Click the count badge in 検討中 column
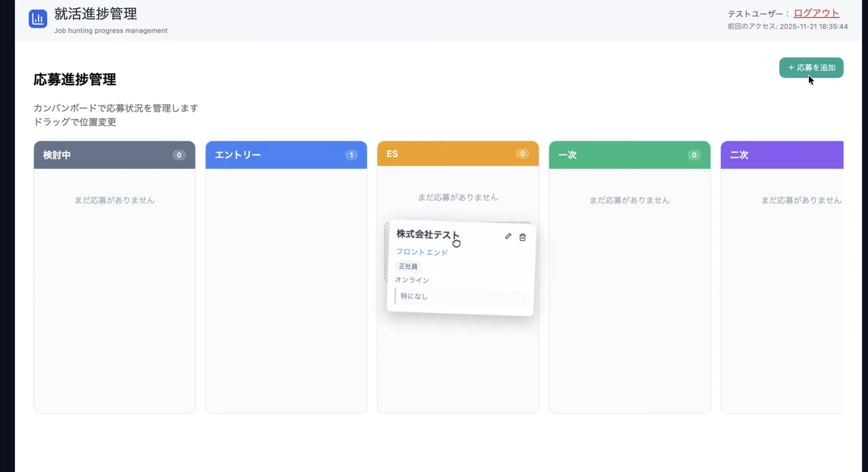Image resolution: width=868 pixels, height=472 pixels. click(x=179, y=155)
